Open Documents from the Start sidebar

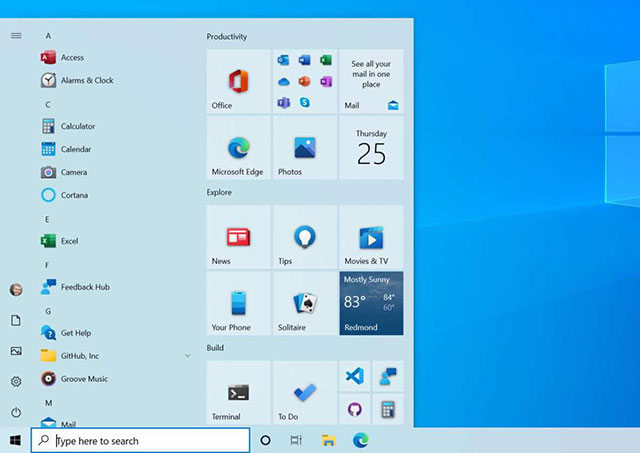tap(16, 320)
